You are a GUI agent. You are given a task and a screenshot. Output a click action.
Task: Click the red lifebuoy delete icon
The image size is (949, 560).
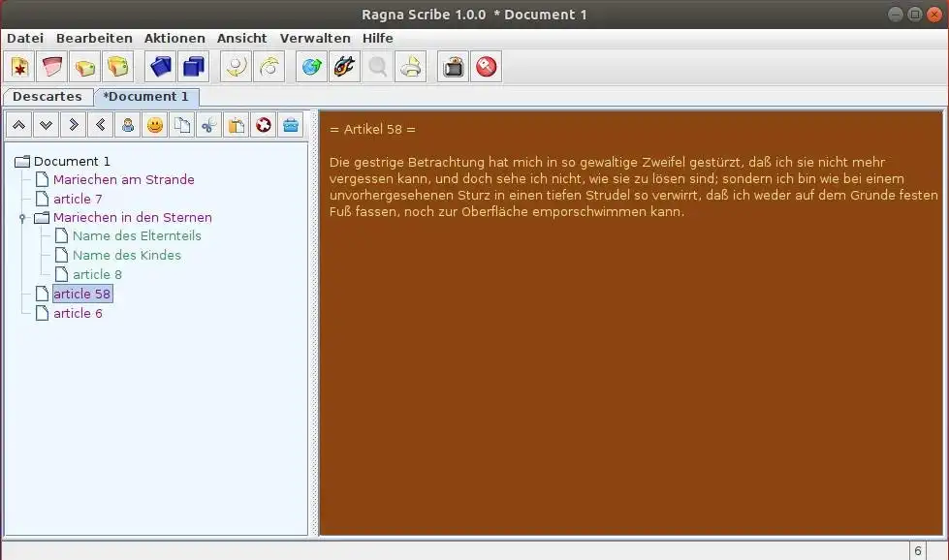pos(264,125)
